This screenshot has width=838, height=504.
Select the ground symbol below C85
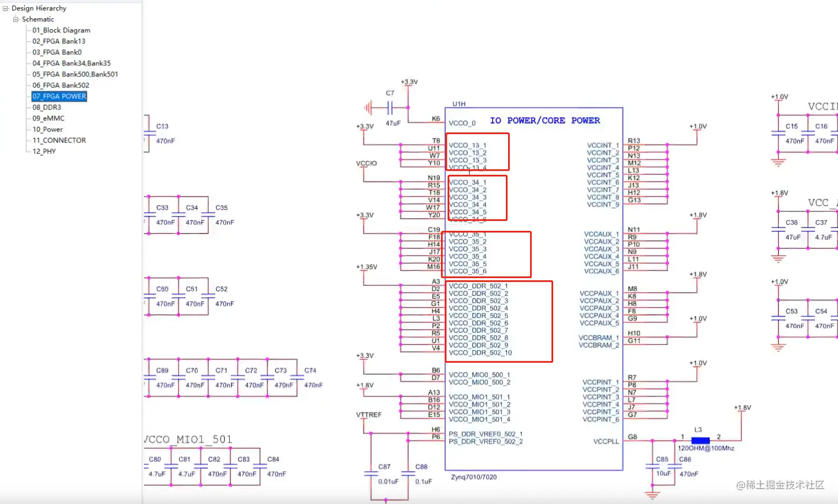[652, 495]
